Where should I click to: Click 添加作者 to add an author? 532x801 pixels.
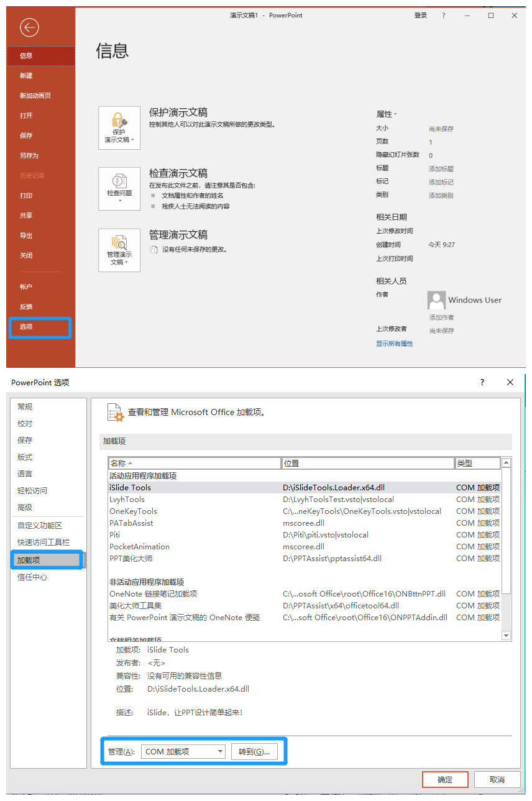[x=441, y=318]
